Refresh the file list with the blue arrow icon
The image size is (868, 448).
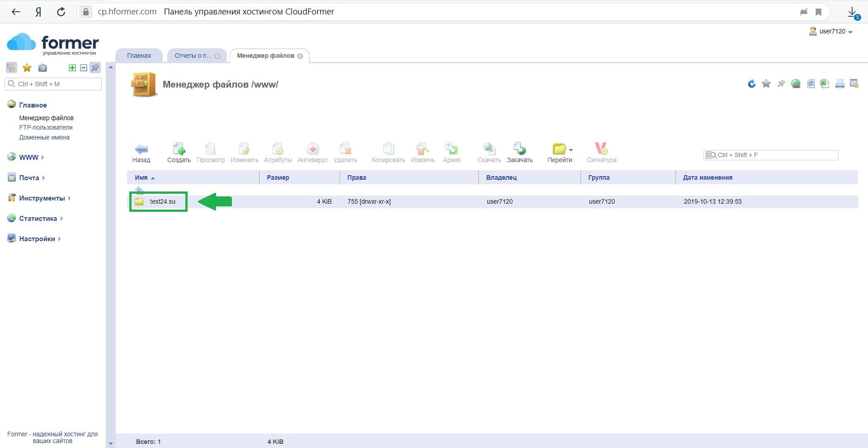pyautogui.click(x=751, y=84)
